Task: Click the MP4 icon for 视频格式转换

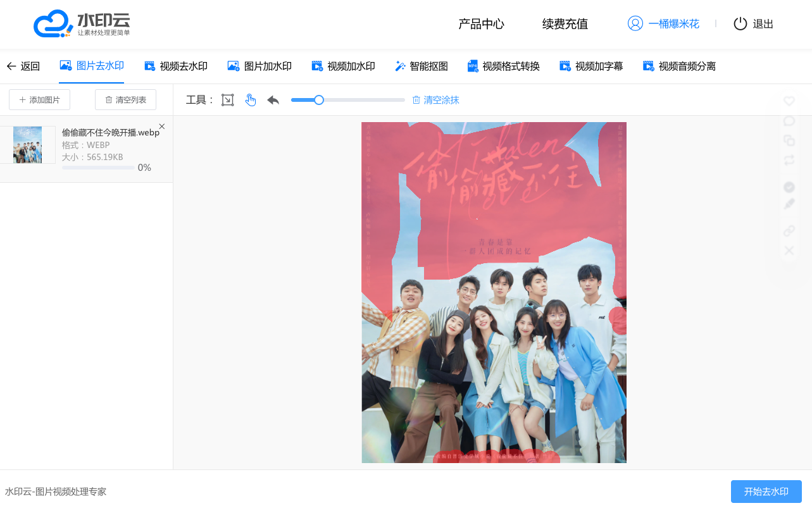Action: [x=473, y=66]
